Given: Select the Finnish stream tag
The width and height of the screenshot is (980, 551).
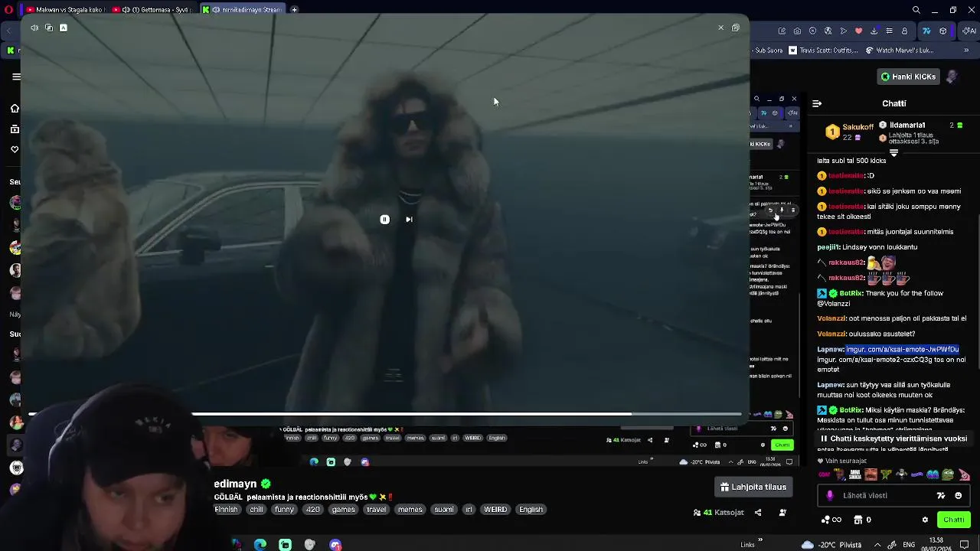Looking at the screenshot, I should (226, 510).
